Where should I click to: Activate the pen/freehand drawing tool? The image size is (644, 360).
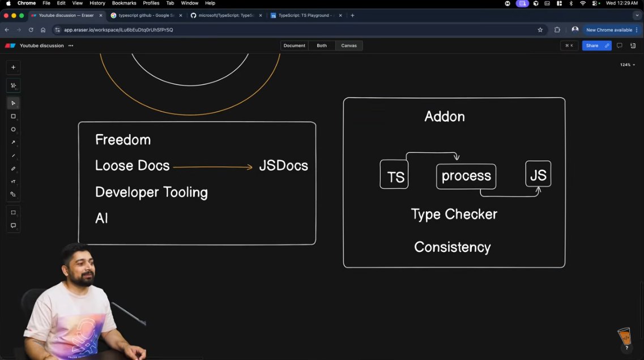pyautogui.click(x=13, y=169)
